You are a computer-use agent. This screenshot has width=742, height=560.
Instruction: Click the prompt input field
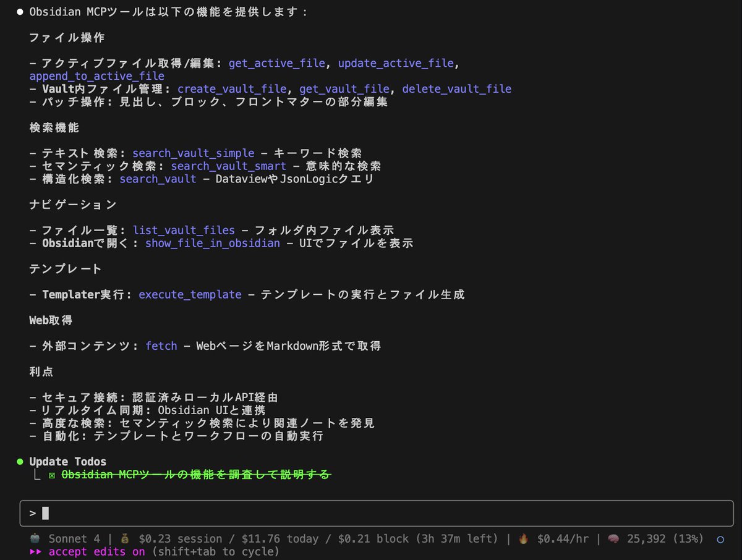376,513
